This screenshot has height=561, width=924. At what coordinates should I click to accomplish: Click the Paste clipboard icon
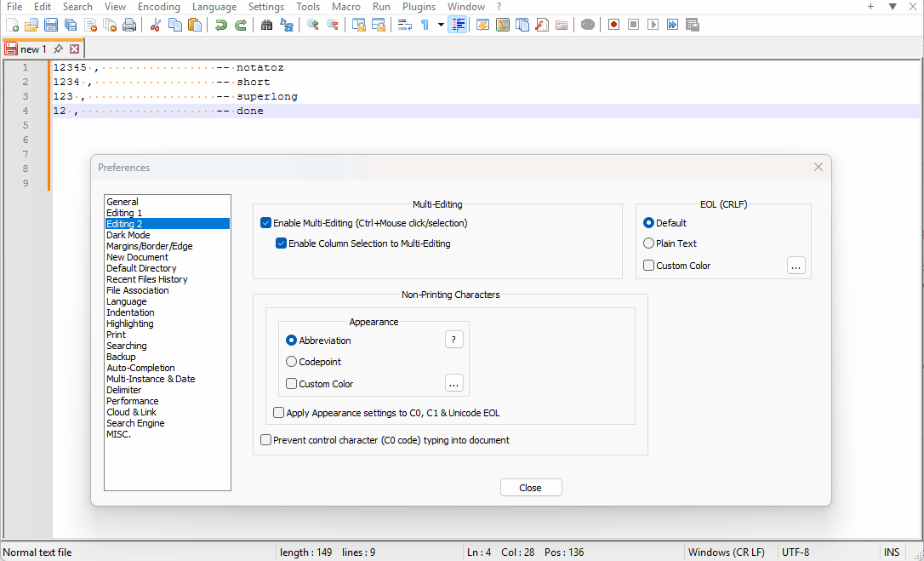click(x=195, y=25)
